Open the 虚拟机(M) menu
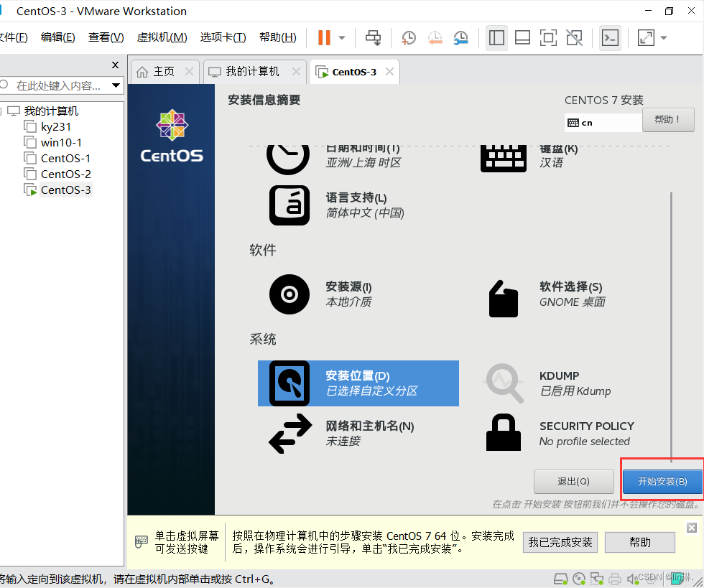Viewport: 704px width, 588px height. click(x=162, y=37)
